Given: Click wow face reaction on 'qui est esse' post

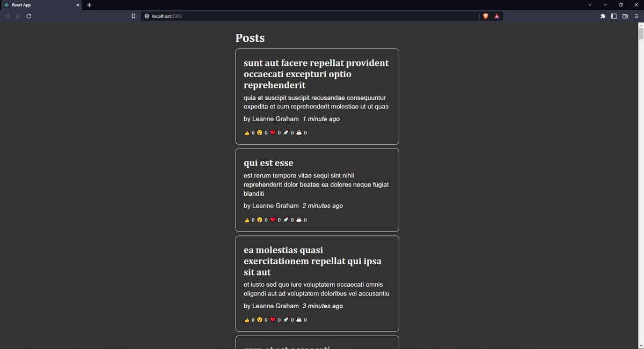Looking at the screenshot, I should pos(262,220).
